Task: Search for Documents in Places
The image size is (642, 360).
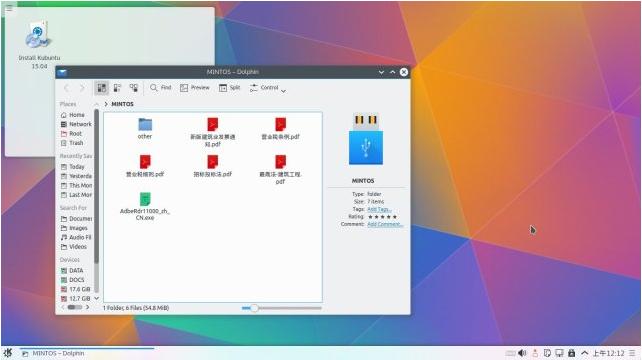Action: point(76,219)
